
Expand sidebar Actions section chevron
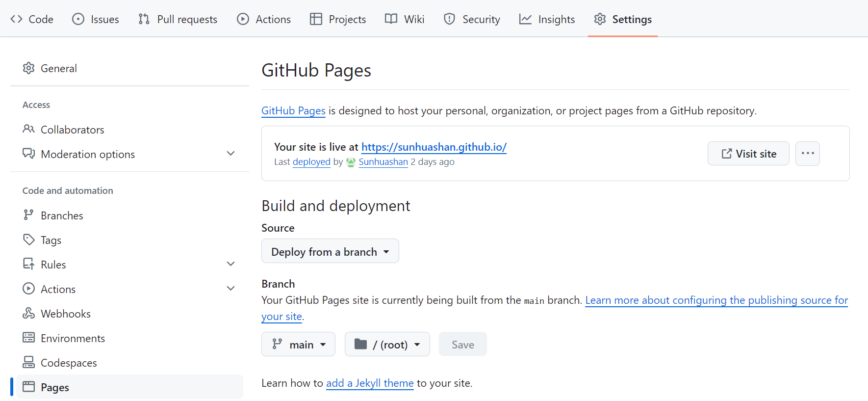pos(230,289)
